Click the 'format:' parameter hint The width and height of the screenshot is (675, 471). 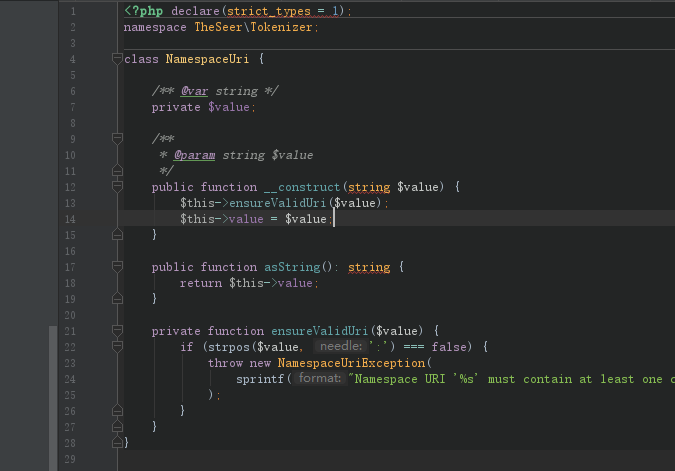click(319, 378)
